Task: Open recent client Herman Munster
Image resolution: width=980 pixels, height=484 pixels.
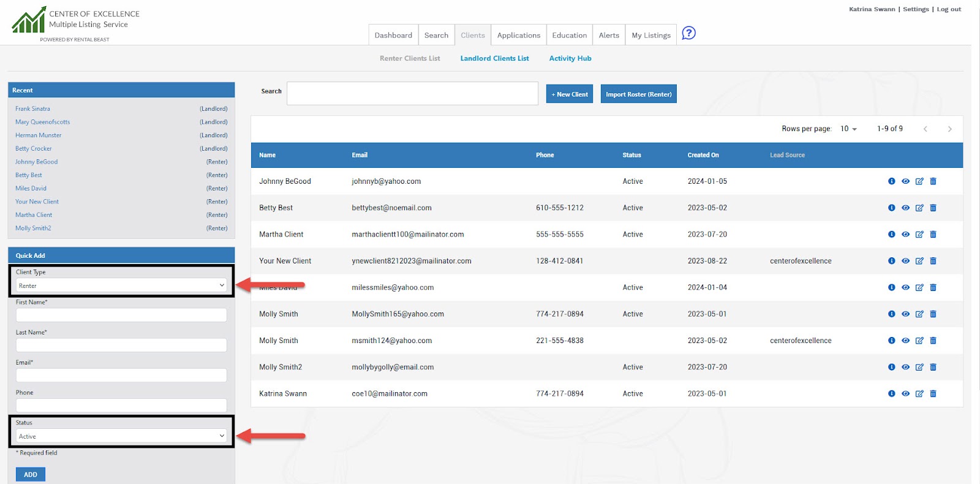Action: (38, 135)
